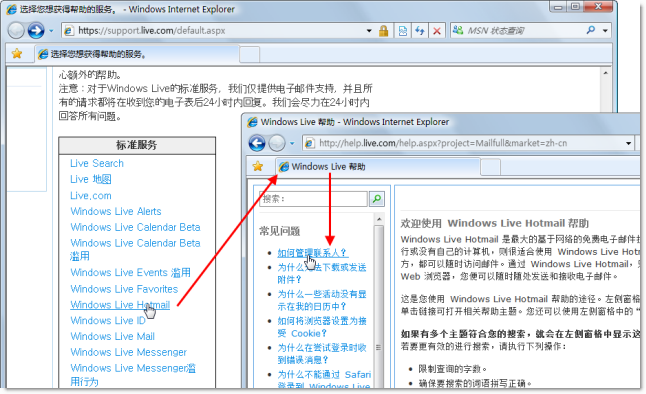Select tab 选择您想获得帮助的服务
This screenshot has width=646, height=394.
point(137,54)
